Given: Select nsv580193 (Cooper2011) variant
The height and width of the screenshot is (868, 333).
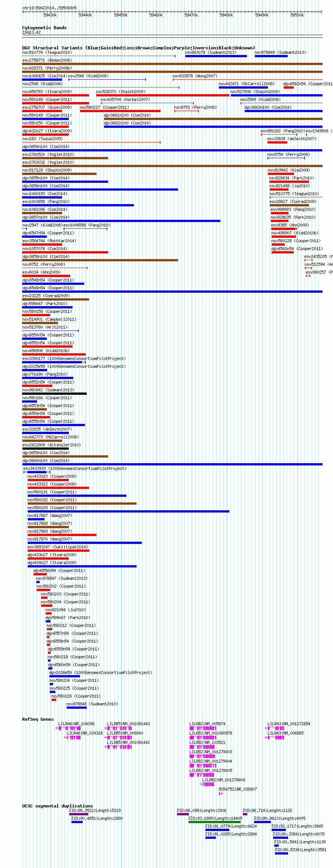Looking at the screenshot, I should 52,508.
